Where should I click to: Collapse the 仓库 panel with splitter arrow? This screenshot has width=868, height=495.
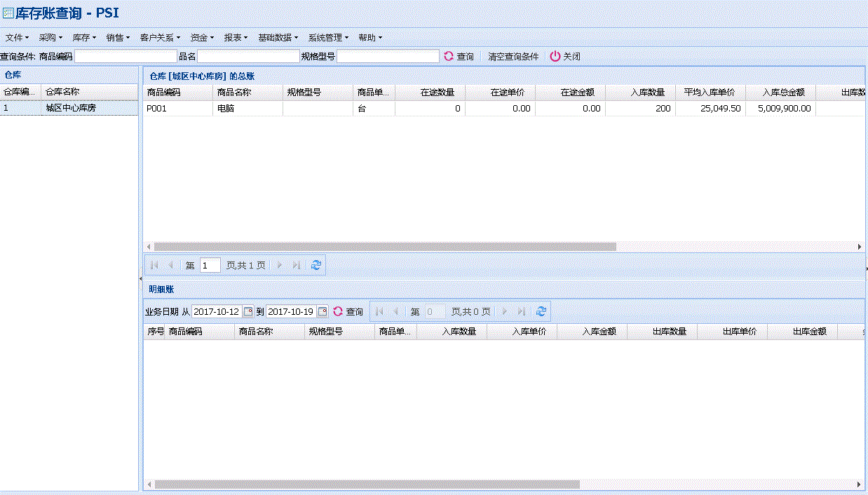141,279
